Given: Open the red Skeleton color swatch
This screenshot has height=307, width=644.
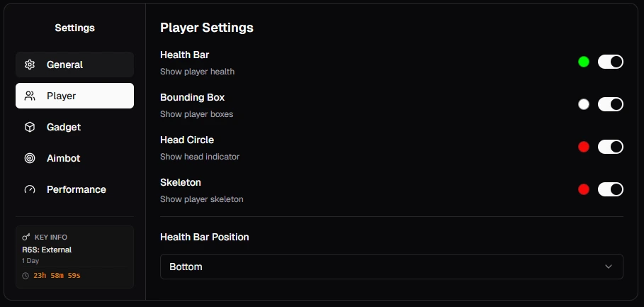Looking at the screenshot, I should pos(584,189).
